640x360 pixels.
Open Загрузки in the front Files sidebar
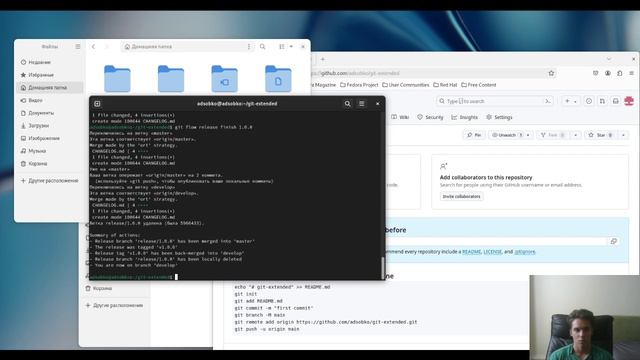[50, 126]
